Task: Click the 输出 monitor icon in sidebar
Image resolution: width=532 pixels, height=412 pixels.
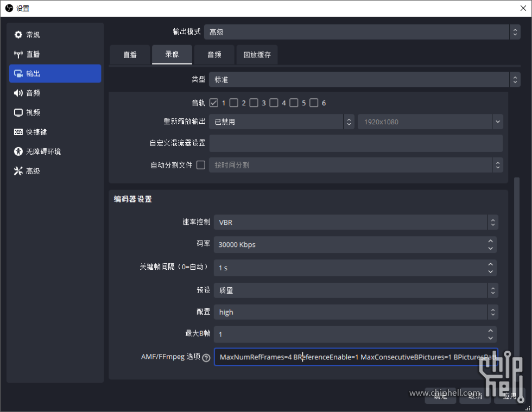Action: (18, 74)
